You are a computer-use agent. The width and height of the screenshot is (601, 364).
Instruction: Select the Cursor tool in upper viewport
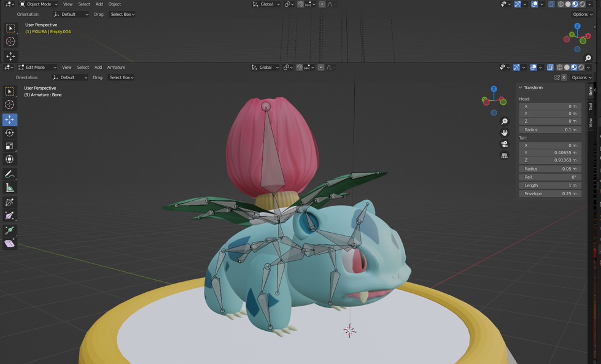(x=10, y=41)
